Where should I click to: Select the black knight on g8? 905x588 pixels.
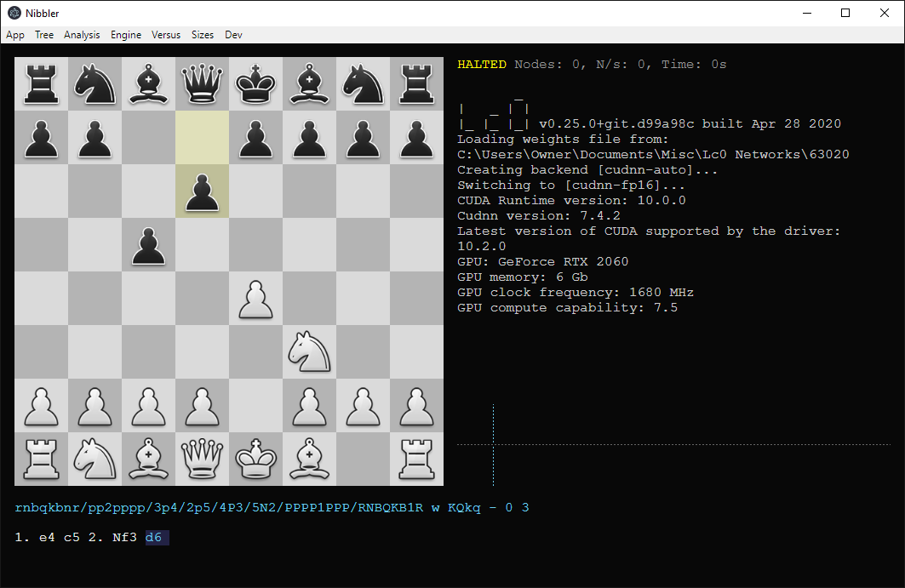coord(363,83)
